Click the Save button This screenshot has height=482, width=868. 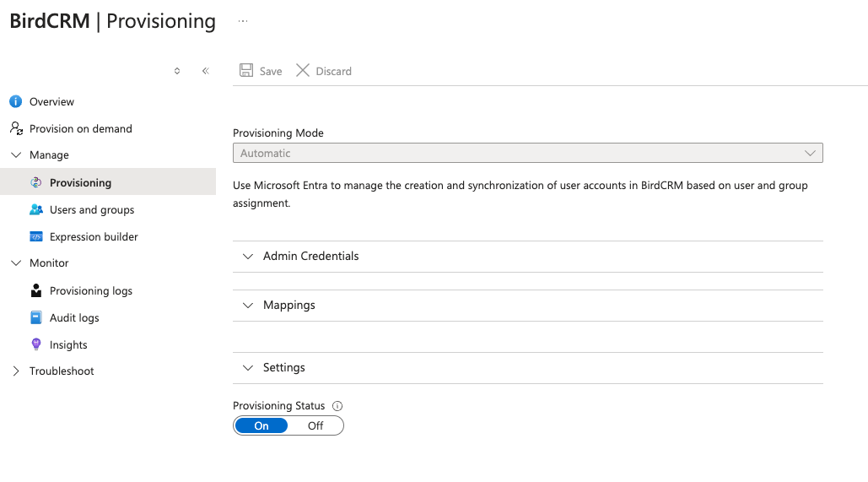tap(261, 71)
